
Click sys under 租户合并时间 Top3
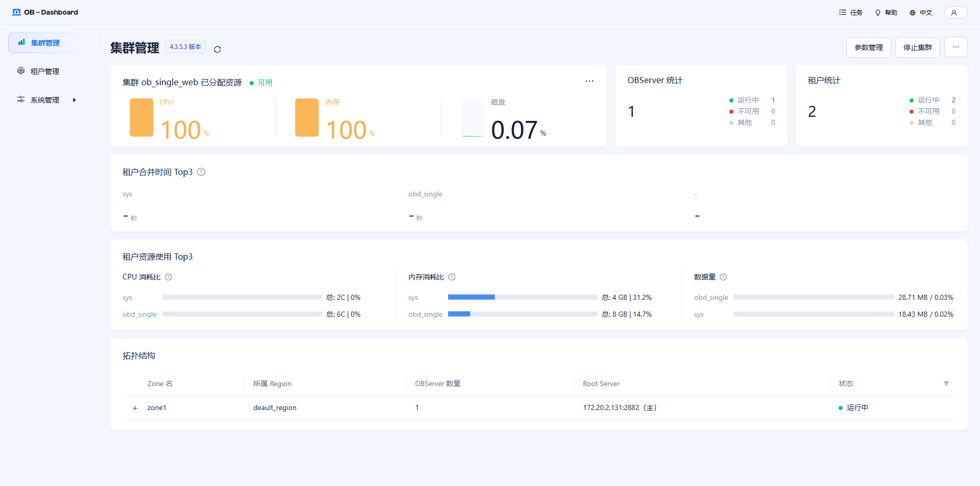click(x=127, y=194)
